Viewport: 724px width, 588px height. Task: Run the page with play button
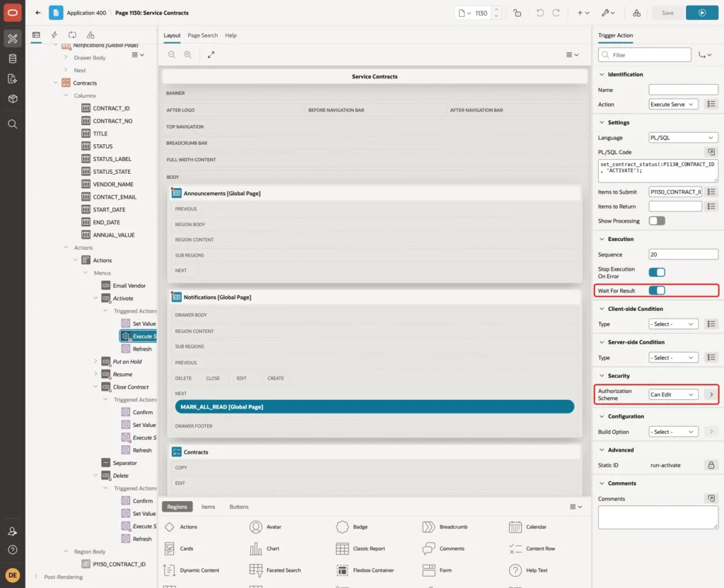(702, 13)
